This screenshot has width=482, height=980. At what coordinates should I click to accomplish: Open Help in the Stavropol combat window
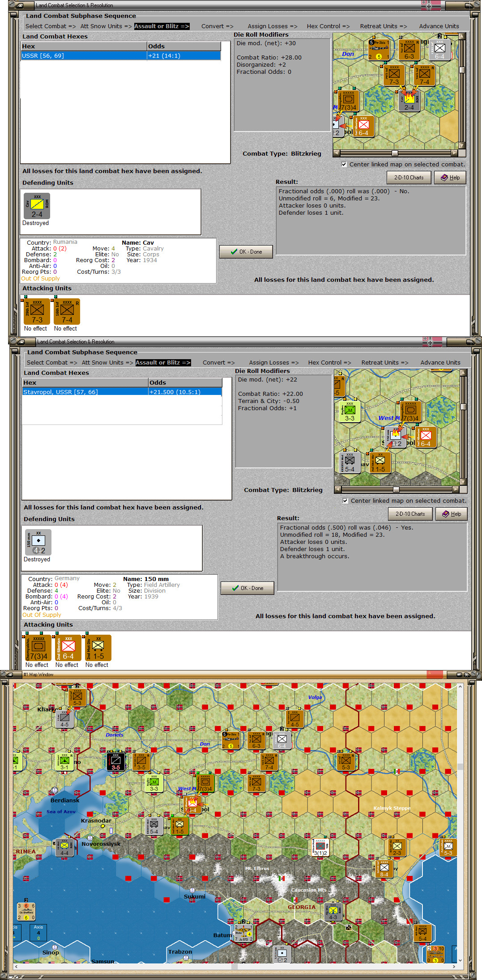click(452, 514)
